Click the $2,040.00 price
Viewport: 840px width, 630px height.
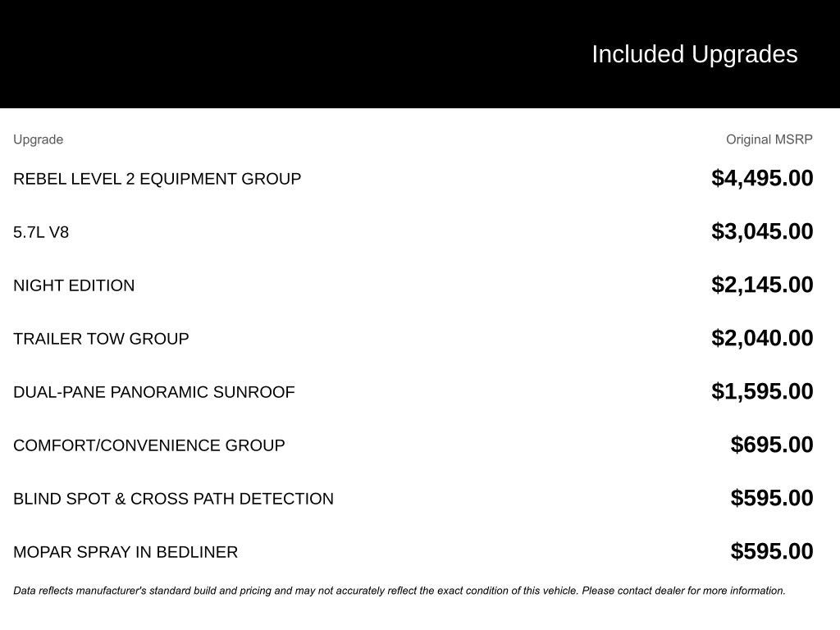(762, 338)
